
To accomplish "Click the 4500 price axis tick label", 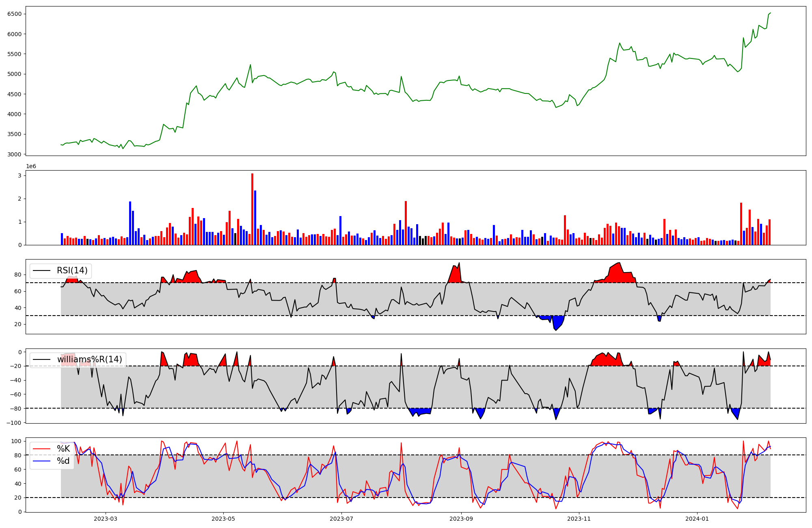I will click(x=14, y=94).
